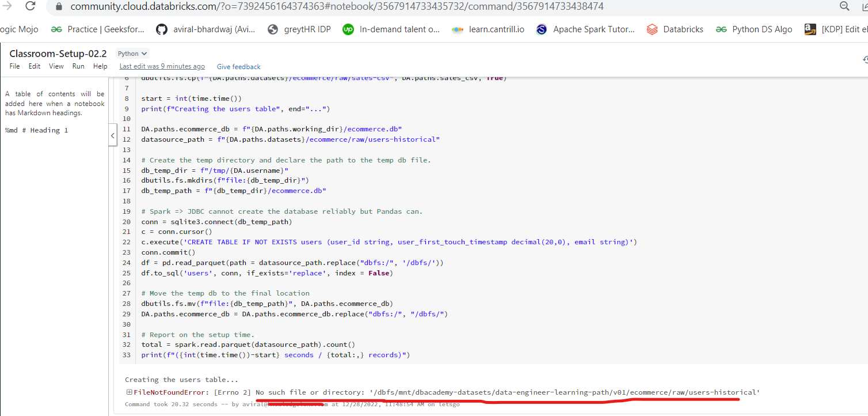Click the 'No such file or directory' error message

(508, 392)
